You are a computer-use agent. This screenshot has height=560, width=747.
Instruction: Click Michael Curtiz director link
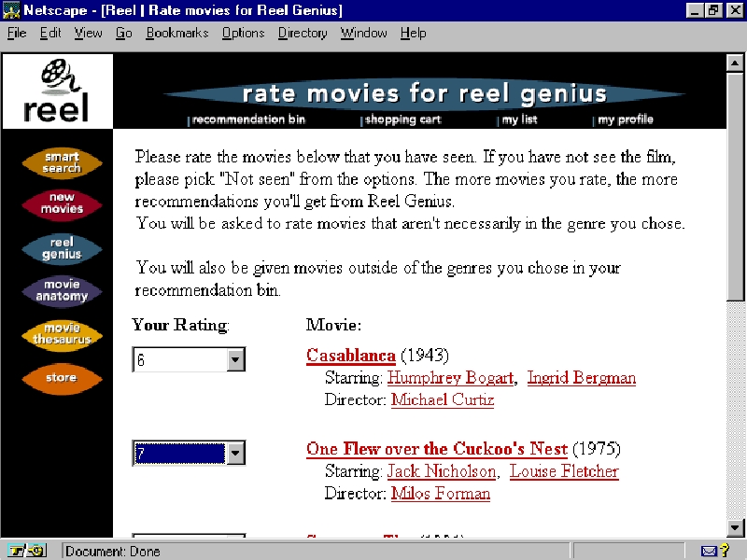click(x=443, y=399)
